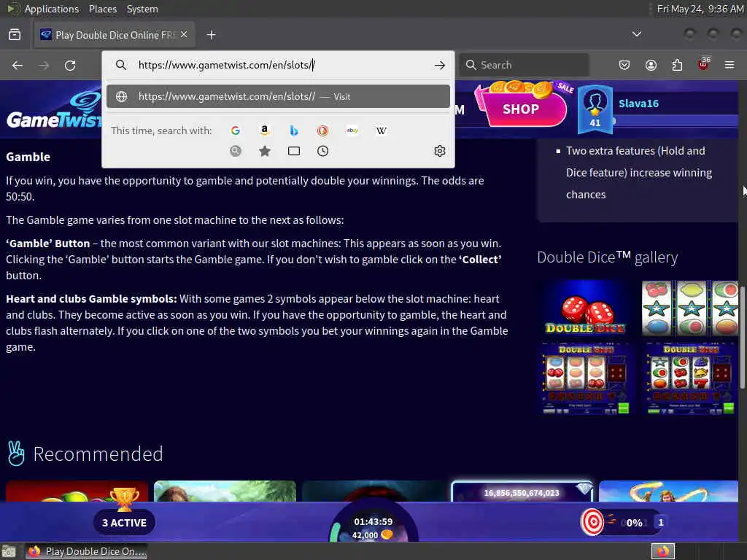Search this time with Google
The width and height of the screenshot is (747, 560).
click(236, 131)
